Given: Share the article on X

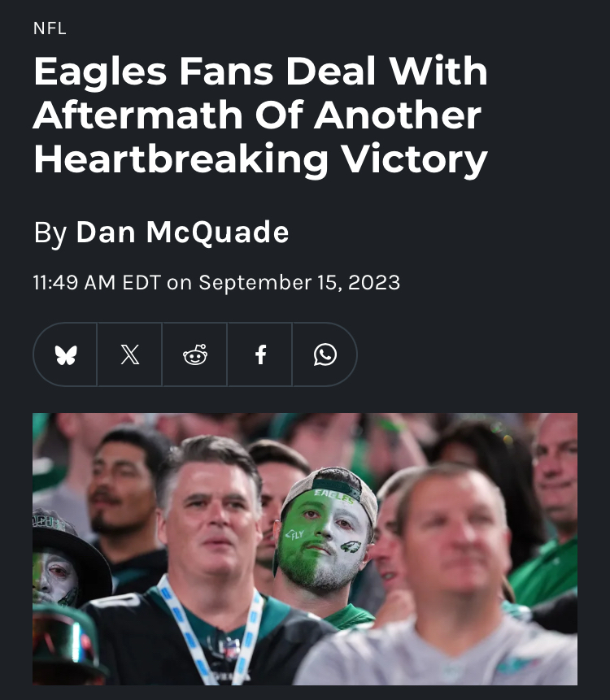Looking at the screenshot, I should (130, 354).
